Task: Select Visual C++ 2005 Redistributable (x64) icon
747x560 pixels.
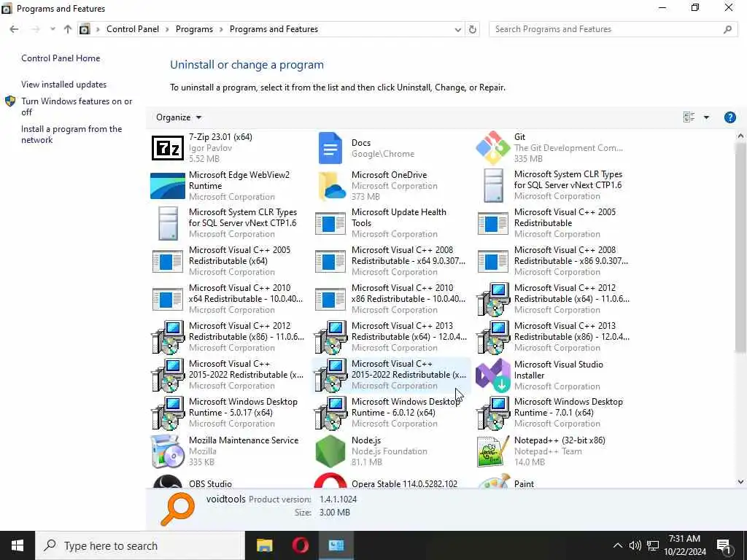Action: pos(167,262)
